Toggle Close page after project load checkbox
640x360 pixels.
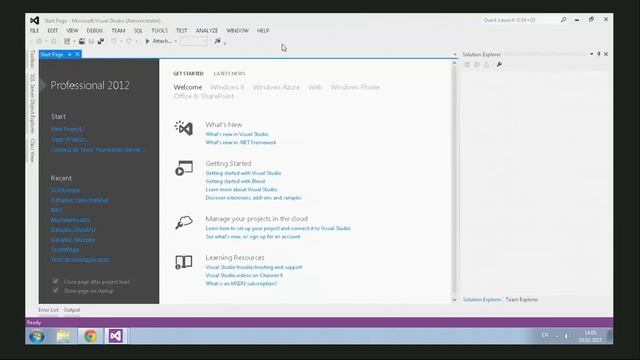tap(56, 281)
